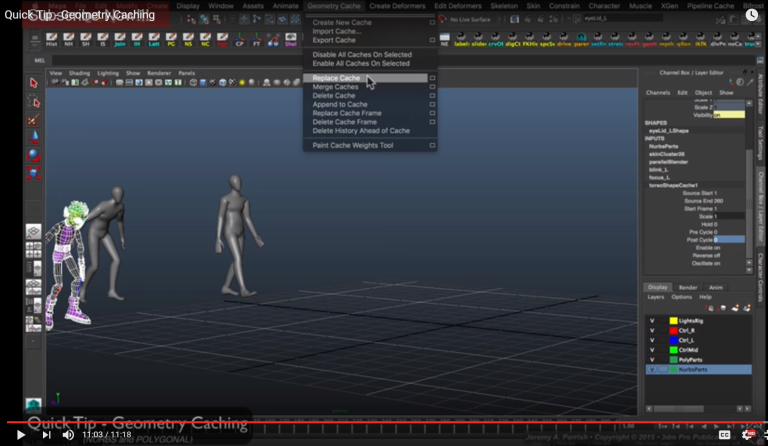This screenshot has width=768, height=446.
Task: Click the drive script shelf icon
Action: tap(564, 40)
